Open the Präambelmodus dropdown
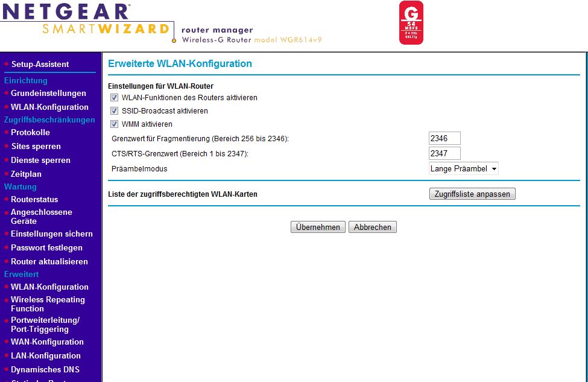Image resolution: width=588 pixels, height=382 pixels. coord(464,168)
